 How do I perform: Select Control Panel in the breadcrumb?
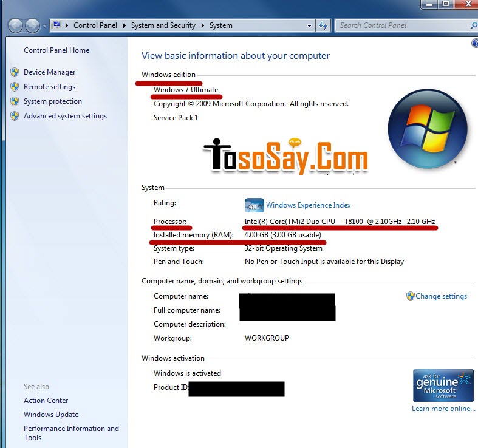pyautogui.click(x=95, y=25)
